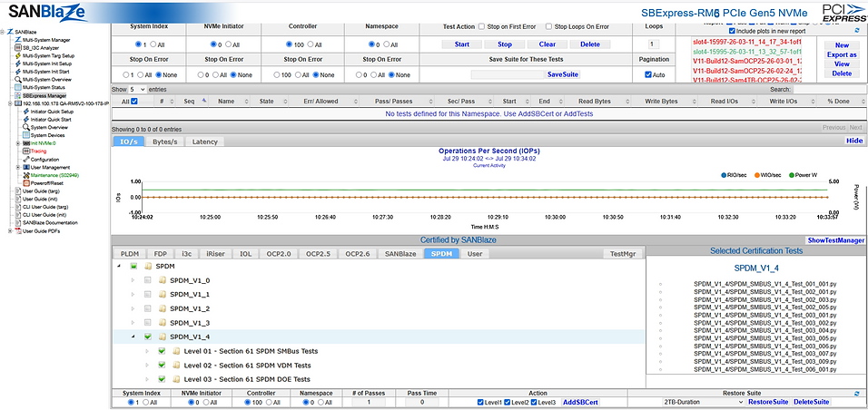Screen dimensions: 868x410
Task: Expand User Guide PDFs sidebar node
Action: click(10, 230)
